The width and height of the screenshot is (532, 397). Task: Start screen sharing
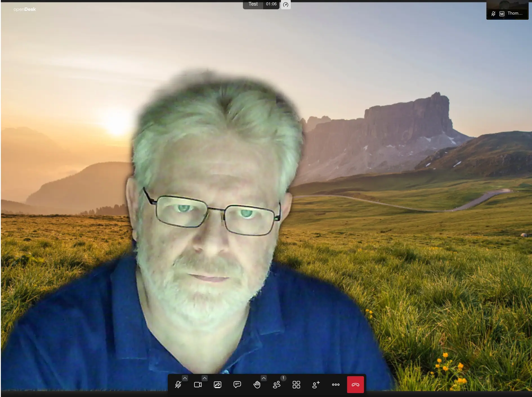(x=218, y=385)
